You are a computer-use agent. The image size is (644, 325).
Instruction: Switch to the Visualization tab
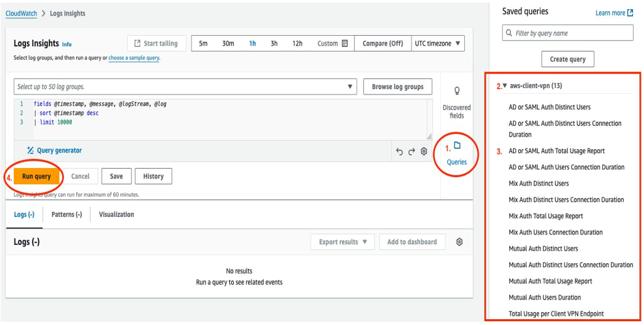pyautogui.click(x=117, y=214)
